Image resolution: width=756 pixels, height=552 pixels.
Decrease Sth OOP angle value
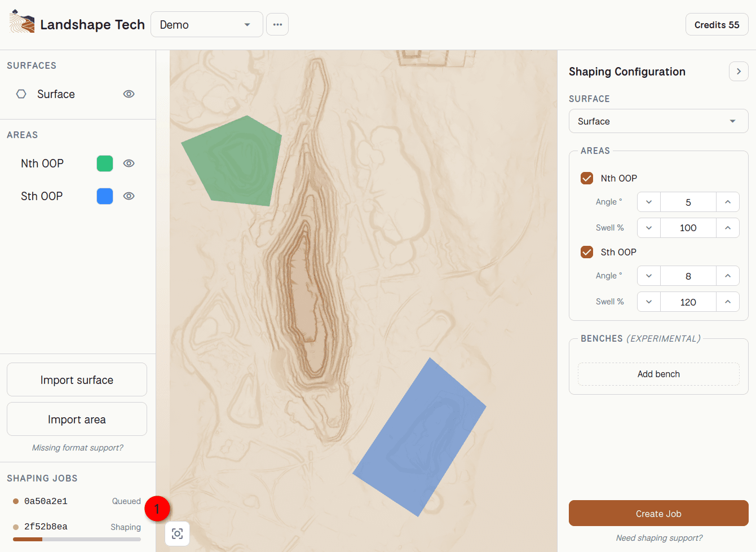(x=649, y=276)
